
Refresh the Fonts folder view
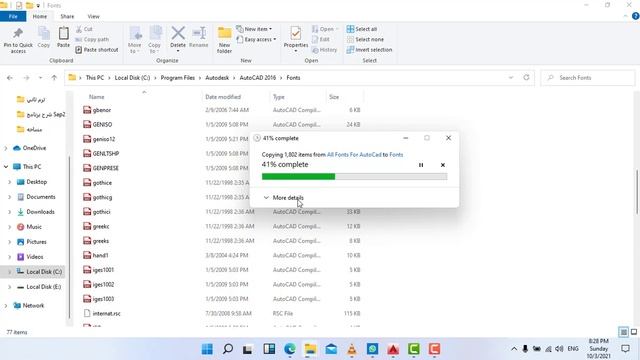[526, 78]
